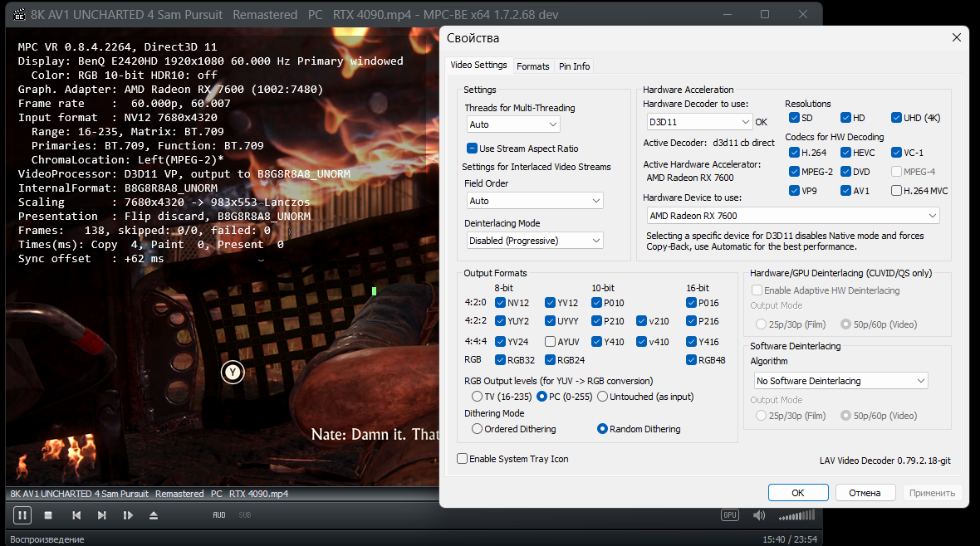The width and height of the screenshot is (980, 546).
Task: Toggle YV12 output format checkbox
Action: 550,303
